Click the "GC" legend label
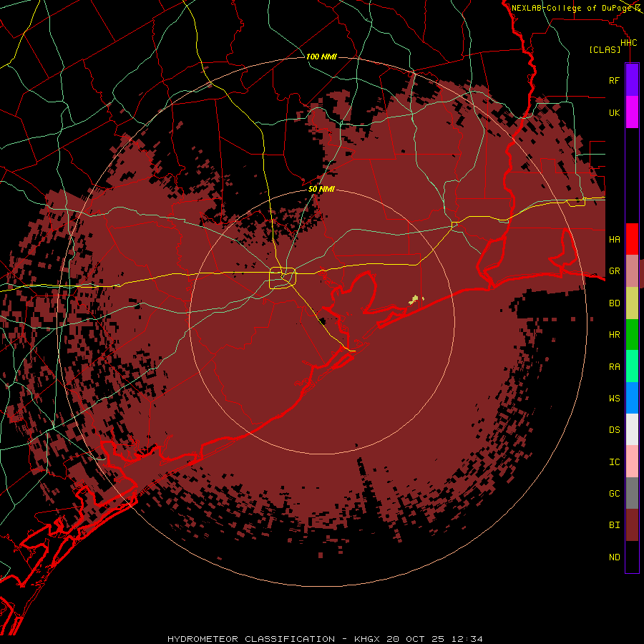644x644 pixels. point(614,494)
